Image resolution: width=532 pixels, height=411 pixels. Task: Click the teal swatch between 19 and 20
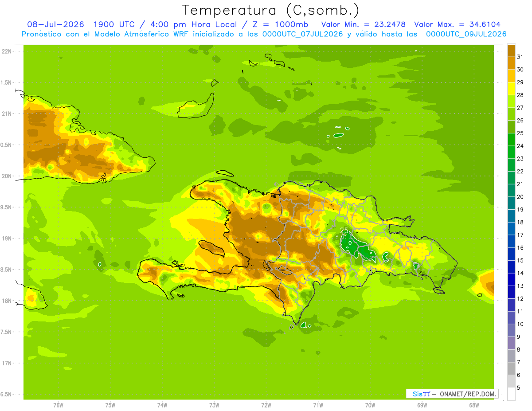511,203
